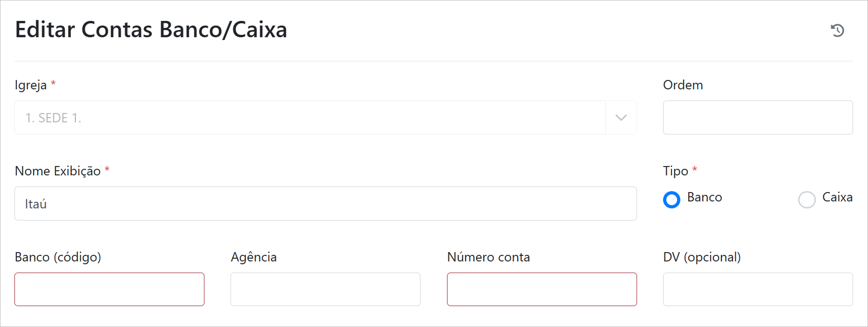Click the Ordem field label
The image size is (868, 327).
click(x=683, y=85)
